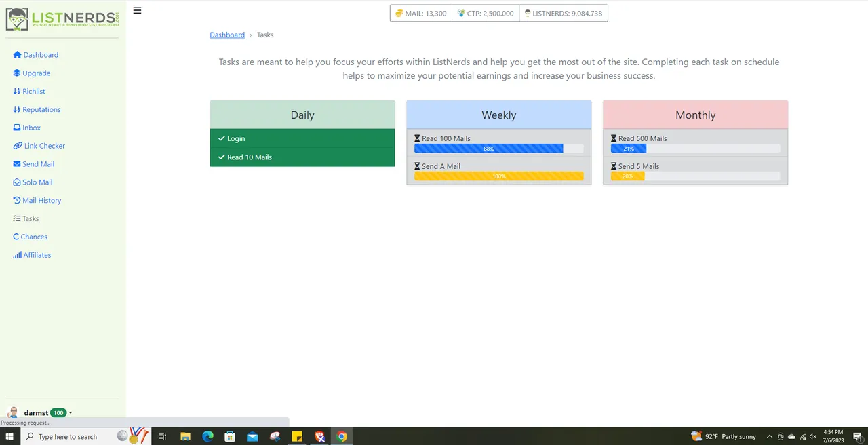Click the Windows taskbar search box
Screen dimensions: 868x445
click(67, 437)
